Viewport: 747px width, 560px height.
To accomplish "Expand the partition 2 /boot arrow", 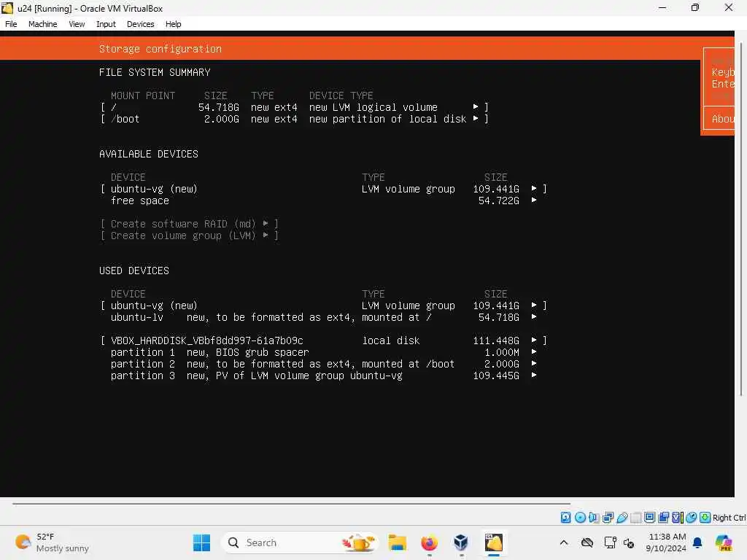I will point(534,363).
